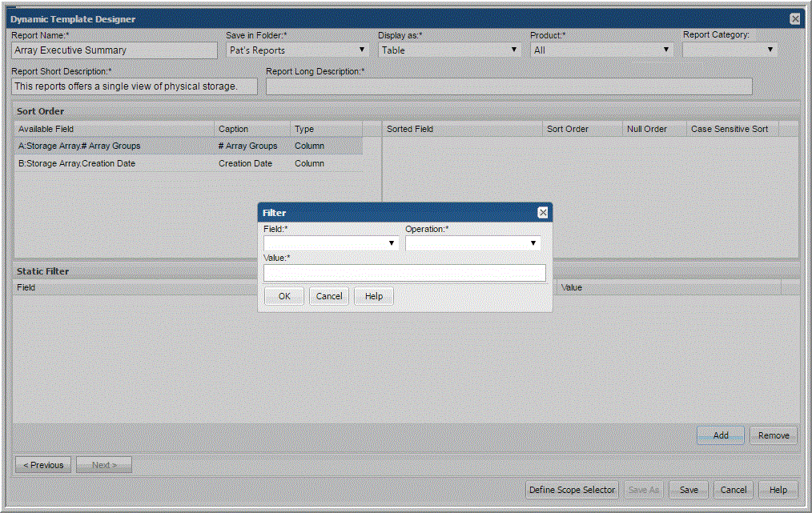Click the Add button for static filter
Image resolution: width=812 pixels, height=513 pixels.
tap(721, 435)
